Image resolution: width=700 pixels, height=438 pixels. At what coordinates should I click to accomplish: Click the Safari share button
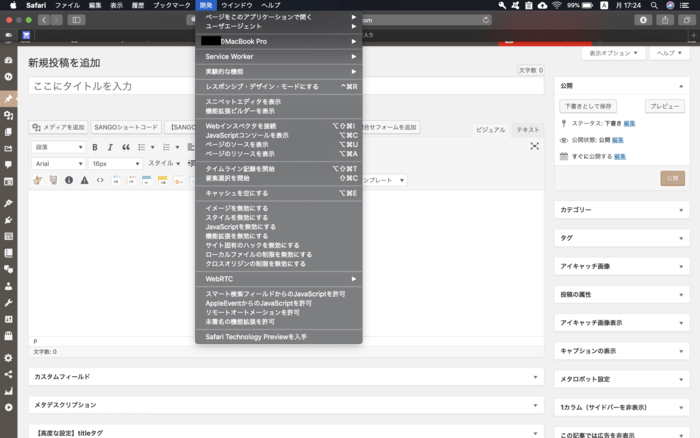point(665,20)
